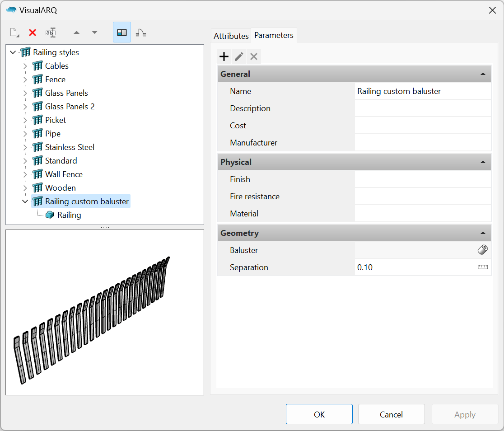The width and height of the screenshot is (504, 431).
Task: Click the railing 3D preview image
Action: (x=105, y=312)
